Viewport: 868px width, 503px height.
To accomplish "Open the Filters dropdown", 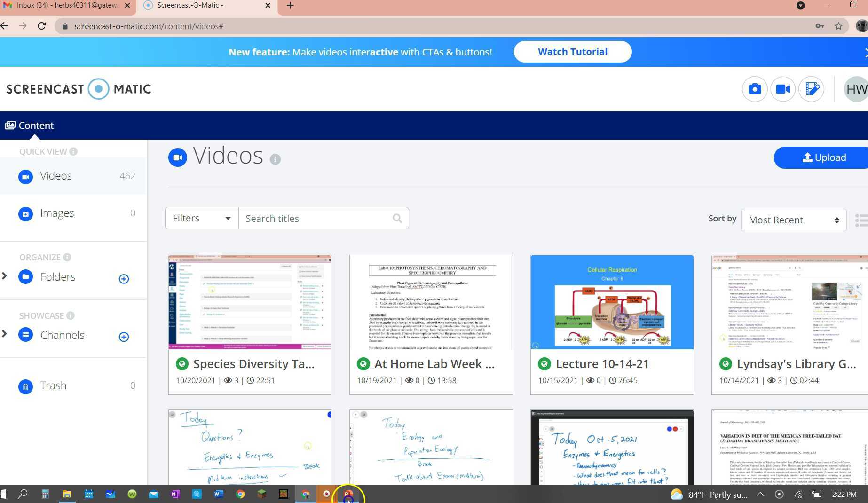I will pyautogui.click(x=202, y=219).
